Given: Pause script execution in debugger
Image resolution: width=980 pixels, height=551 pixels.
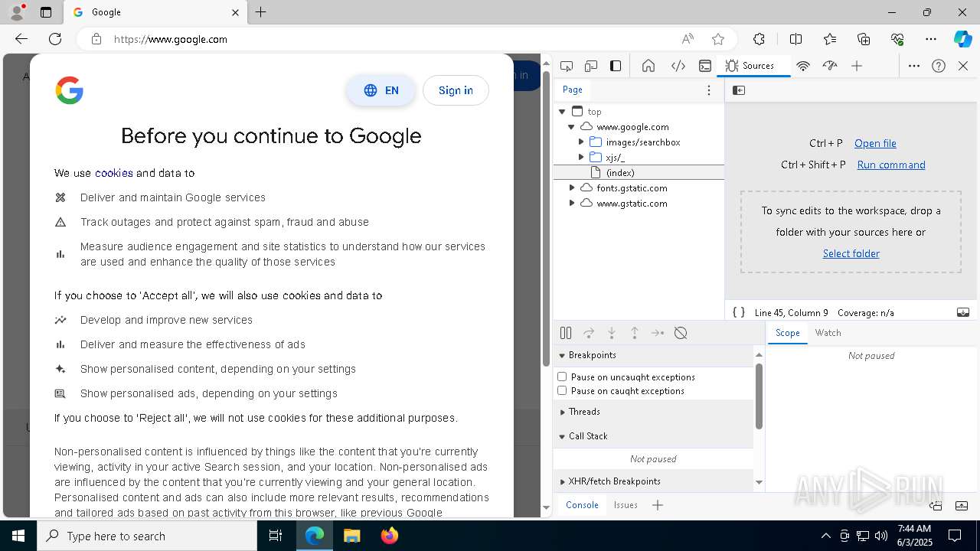Looking at the screenshot, I should tap(566, 333).
